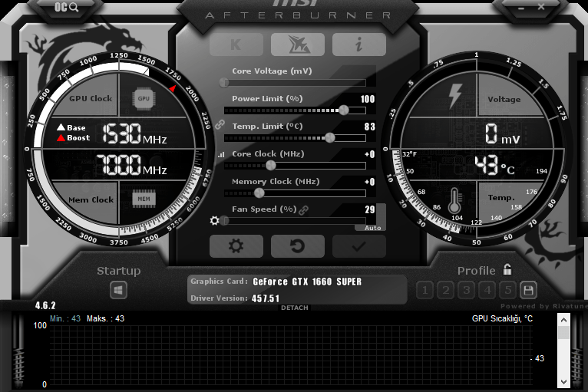Click the Memory Clock slider handle
This screenshot has height=392, width=588.
[x=259, y=193]
